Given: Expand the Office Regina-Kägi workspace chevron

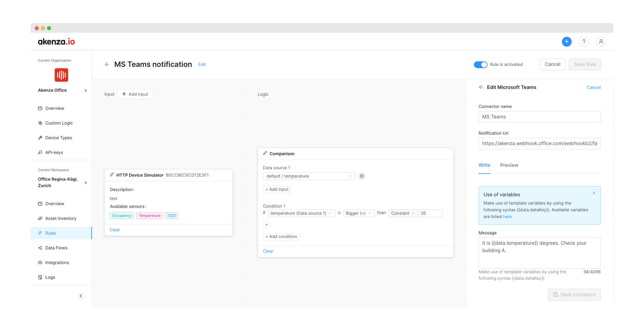Looking at the screenshot, I should (86, 183).
